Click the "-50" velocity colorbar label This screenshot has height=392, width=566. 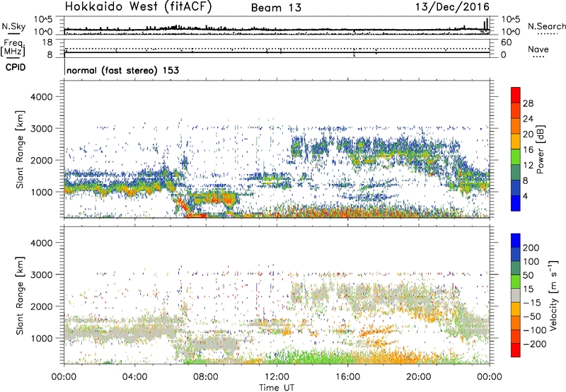pyautogui.click(x=532, y=316)
